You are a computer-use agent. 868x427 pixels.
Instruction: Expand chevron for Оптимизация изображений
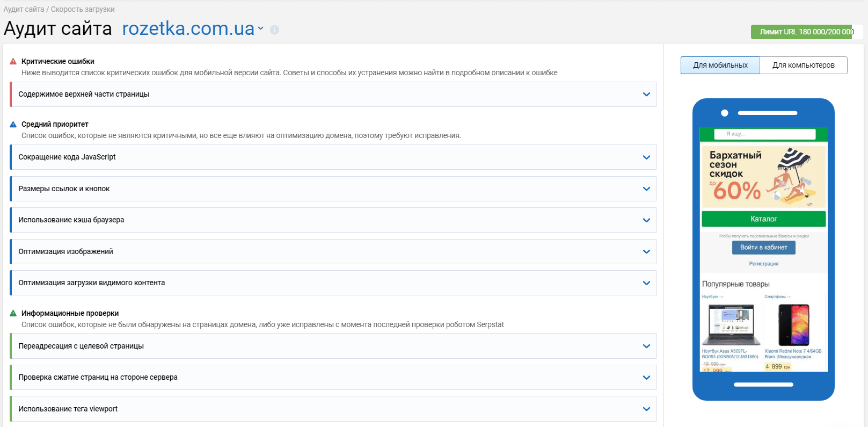click(x=646, y=252)
